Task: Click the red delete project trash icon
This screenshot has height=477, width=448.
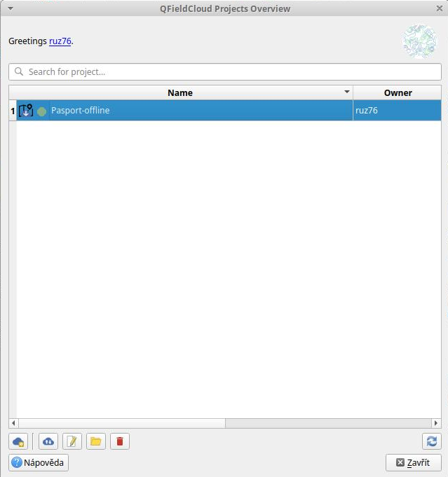Action: tap(120, 441)
